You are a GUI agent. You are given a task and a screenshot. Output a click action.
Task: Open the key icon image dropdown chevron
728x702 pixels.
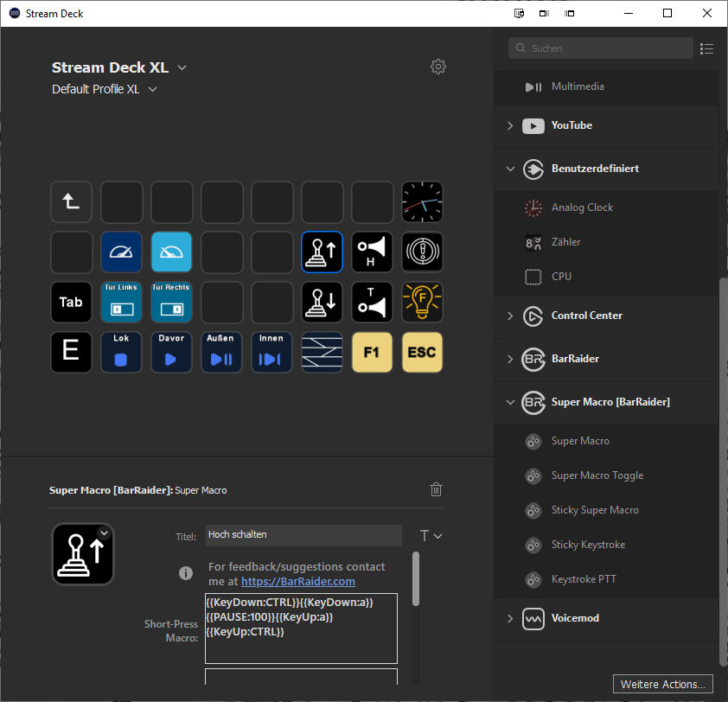point(105,533)
